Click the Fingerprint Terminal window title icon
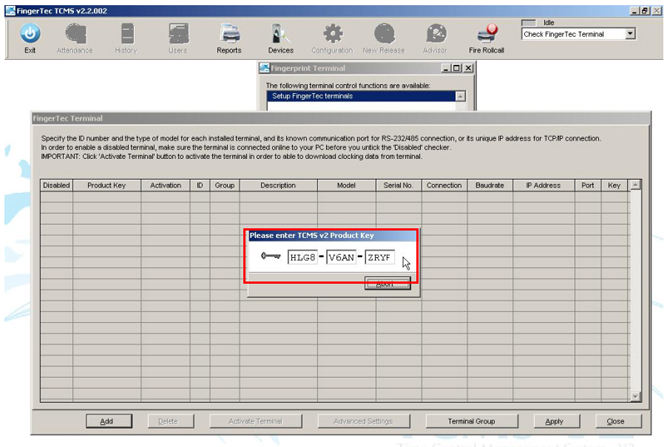 [x=264, y=68]
